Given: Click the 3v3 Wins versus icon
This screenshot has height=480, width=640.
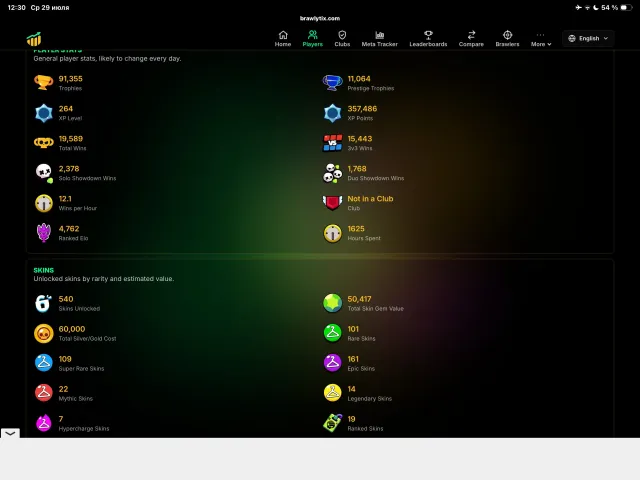Looking at the screenshot, I should pyautogui.click(x=332, y=143).
